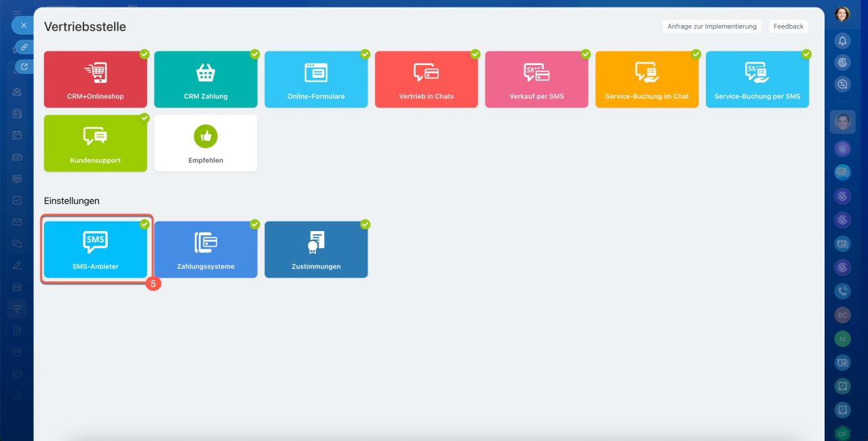Open the phone call icon in right panel
The width and height of the screenshot is (868, 441).
tap(842, 291)
